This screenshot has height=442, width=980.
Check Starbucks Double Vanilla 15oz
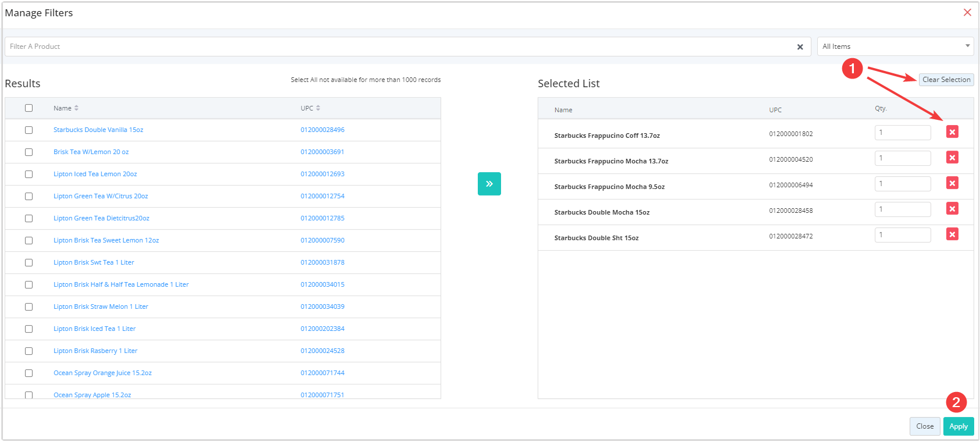pyautogui.click(x=28, y=130)
